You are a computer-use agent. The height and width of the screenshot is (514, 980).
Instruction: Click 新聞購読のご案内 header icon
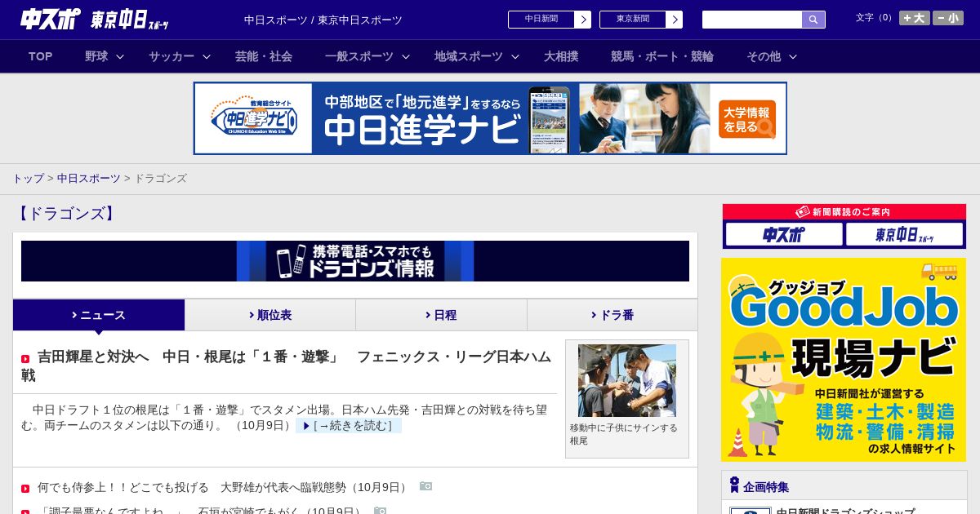tap(803, 211)
